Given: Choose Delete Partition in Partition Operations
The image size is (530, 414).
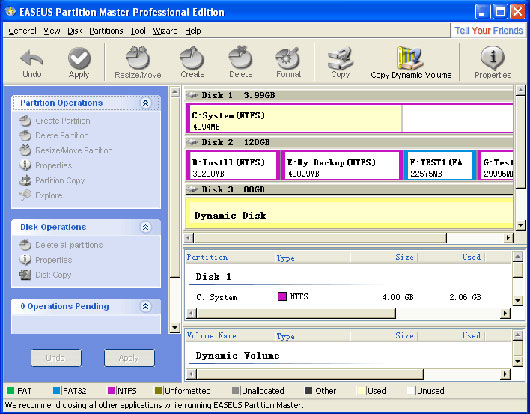Looking at the screenshot, I should point(54,136).
